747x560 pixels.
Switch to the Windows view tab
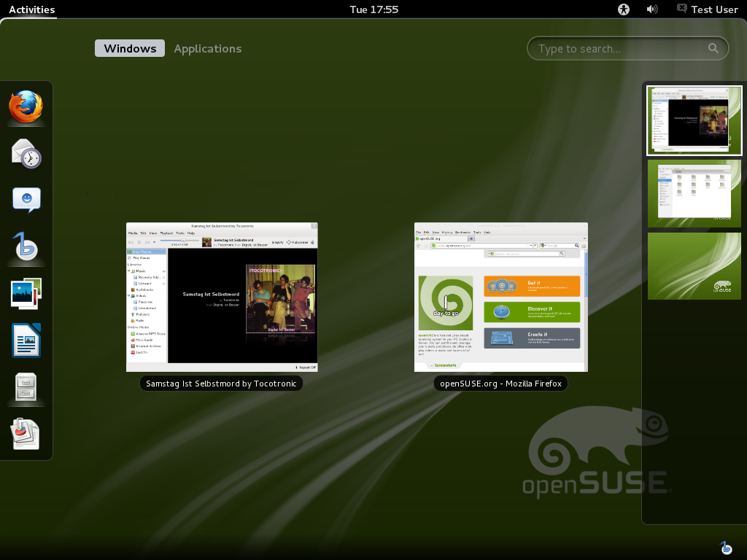(x=130, y=49)
